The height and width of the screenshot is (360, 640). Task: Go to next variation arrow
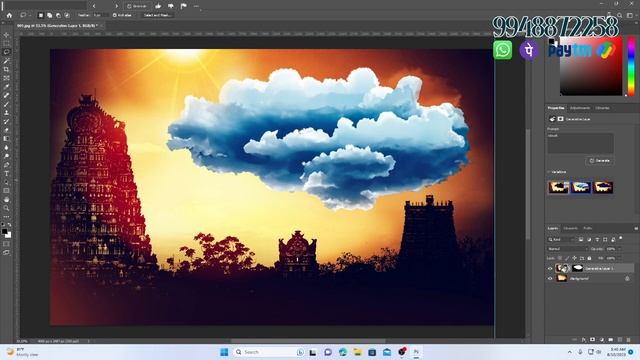(116, 6)
